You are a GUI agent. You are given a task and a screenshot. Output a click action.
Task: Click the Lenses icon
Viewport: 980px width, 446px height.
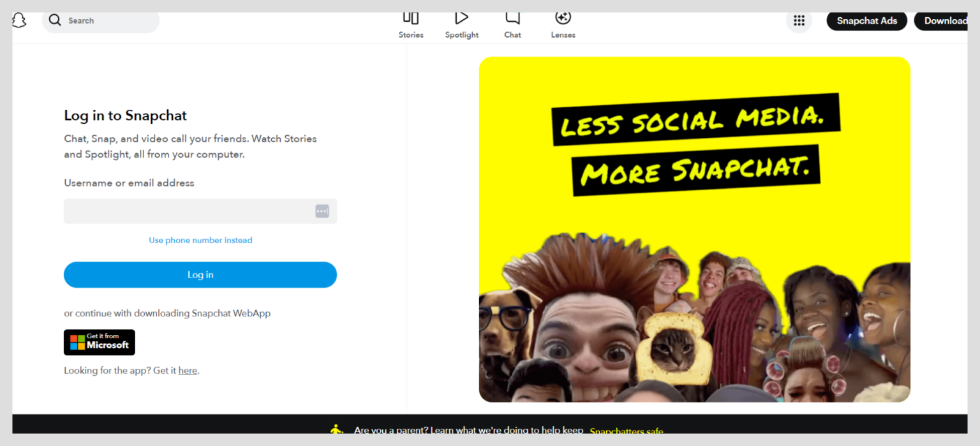pos(563,18)
